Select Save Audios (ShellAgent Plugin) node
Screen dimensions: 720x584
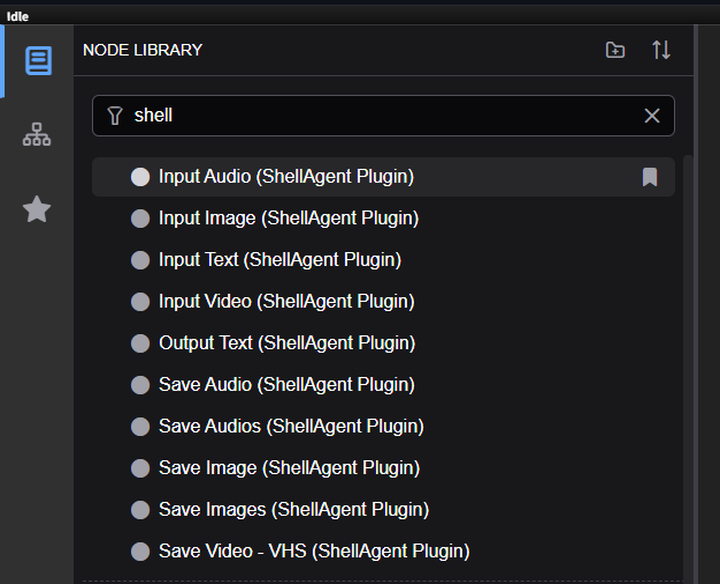383,426
